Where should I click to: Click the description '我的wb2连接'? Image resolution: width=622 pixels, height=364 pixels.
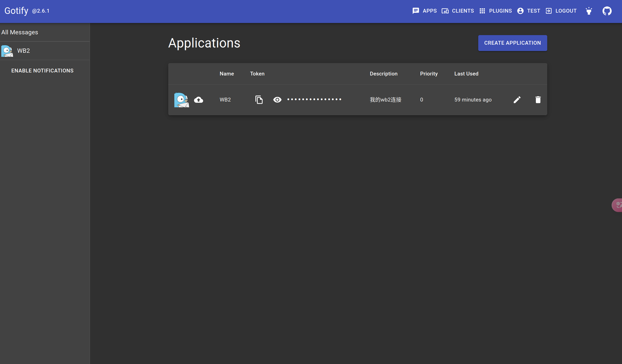(386, 100)
